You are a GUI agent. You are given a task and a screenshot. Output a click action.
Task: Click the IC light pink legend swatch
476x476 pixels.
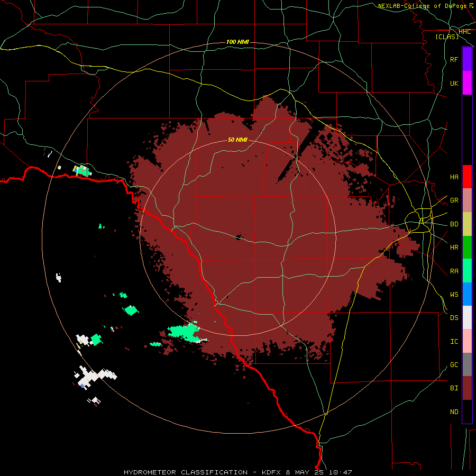tap(467, 341)
